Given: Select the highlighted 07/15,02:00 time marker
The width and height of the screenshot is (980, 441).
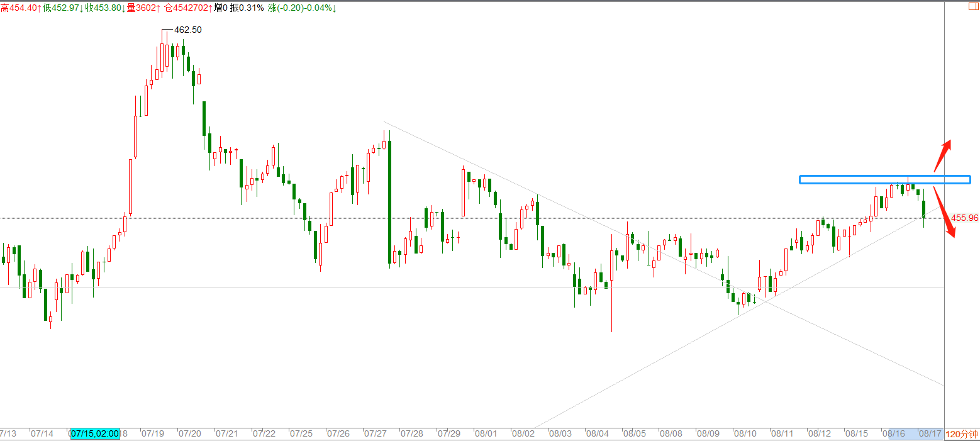Looking at the screenshot, I should pos(95,434).
